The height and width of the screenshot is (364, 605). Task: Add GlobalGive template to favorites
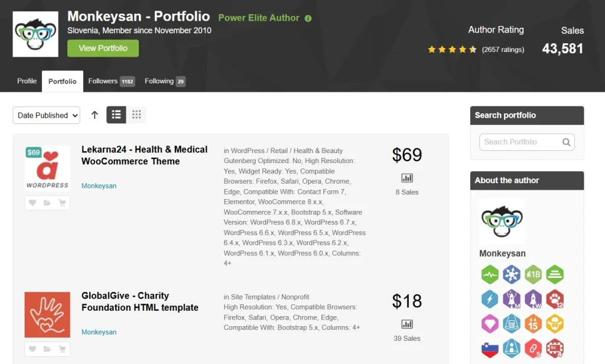coord(32,349)
